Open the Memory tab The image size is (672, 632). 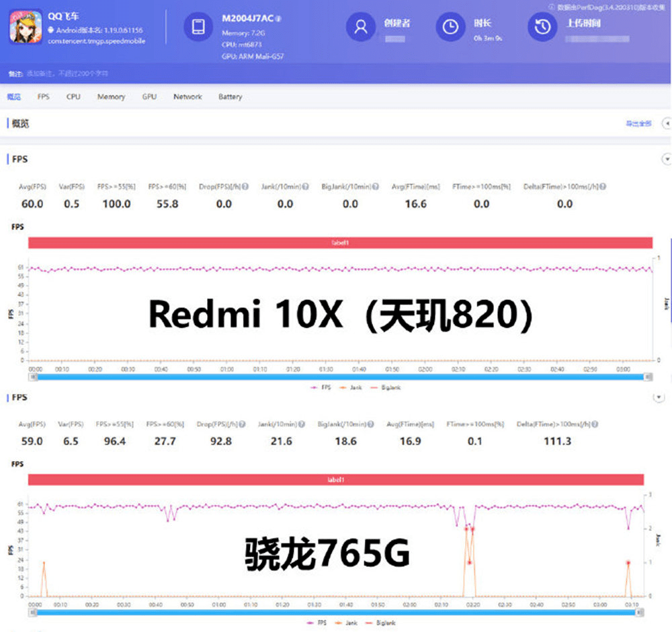111,96
